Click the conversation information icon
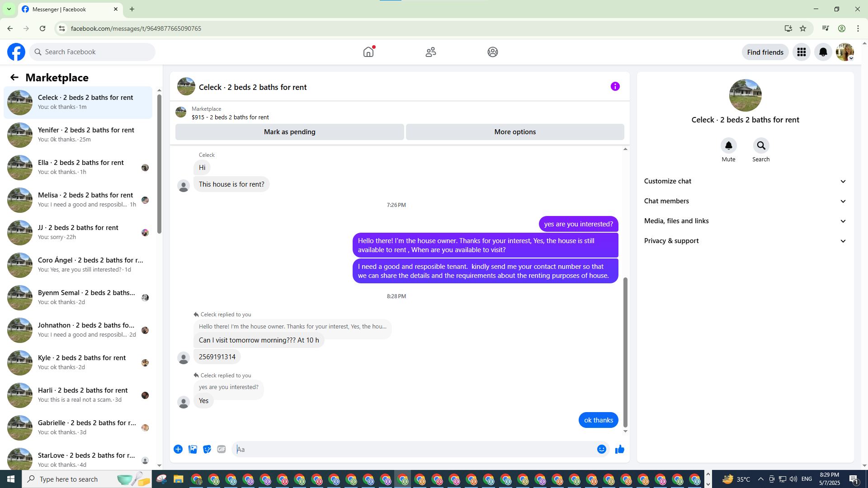Image resolution: width=868 pixels, height=488 pixels. point(615,86)
